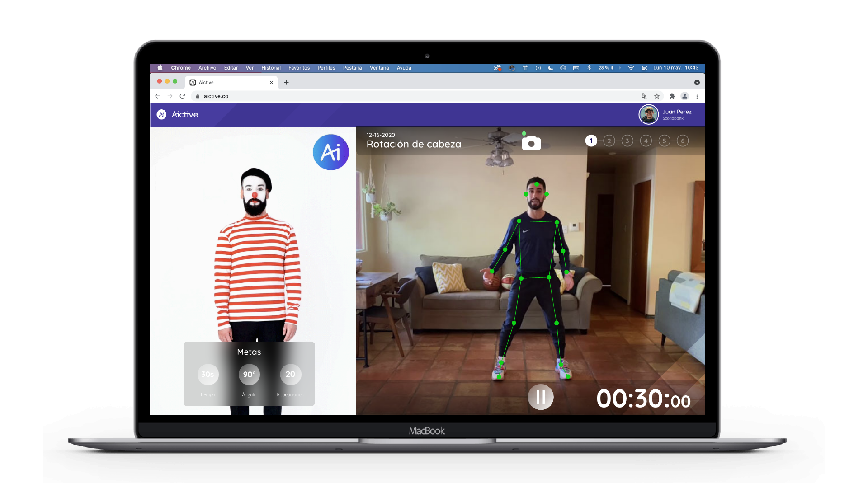Jump to exercise step 6
868x488 pixels.
pos(683,141)
